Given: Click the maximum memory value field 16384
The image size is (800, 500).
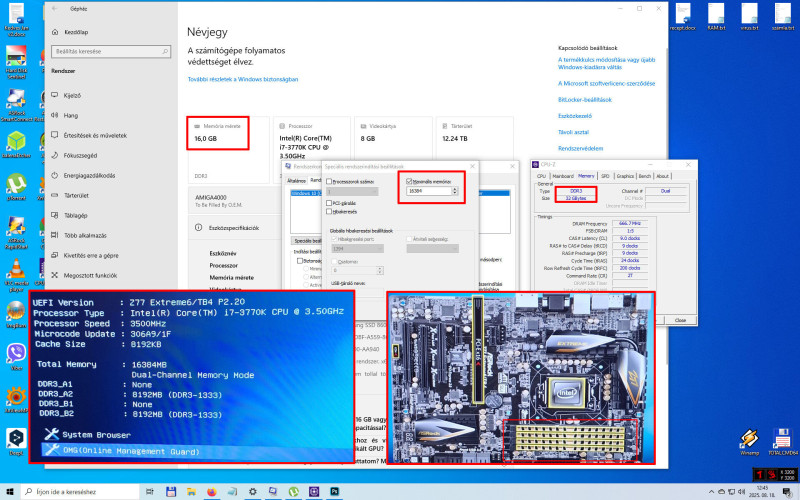Looking at the screenshot, I should coord(429,191).
